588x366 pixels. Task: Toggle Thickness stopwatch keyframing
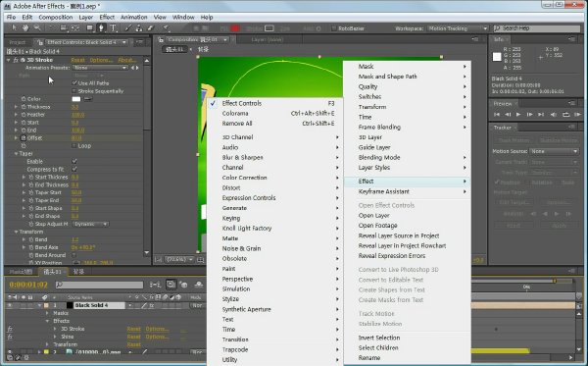point(24,107)
